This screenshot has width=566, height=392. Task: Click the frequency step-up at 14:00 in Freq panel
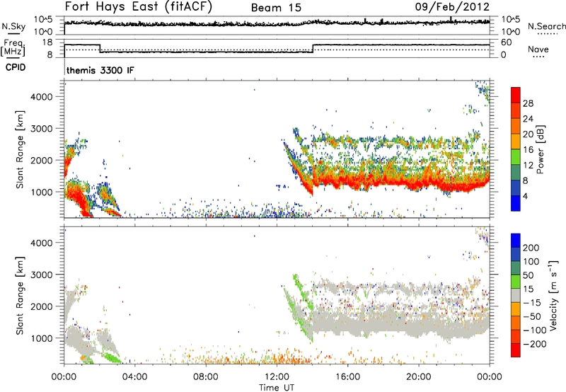(x=313, y=48)
